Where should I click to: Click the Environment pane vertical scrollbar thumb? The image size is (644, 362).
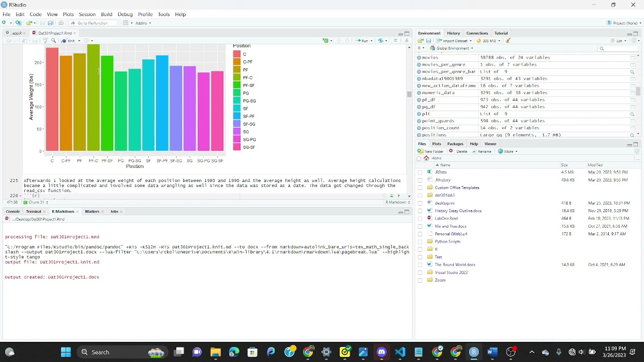pos(638,91)
